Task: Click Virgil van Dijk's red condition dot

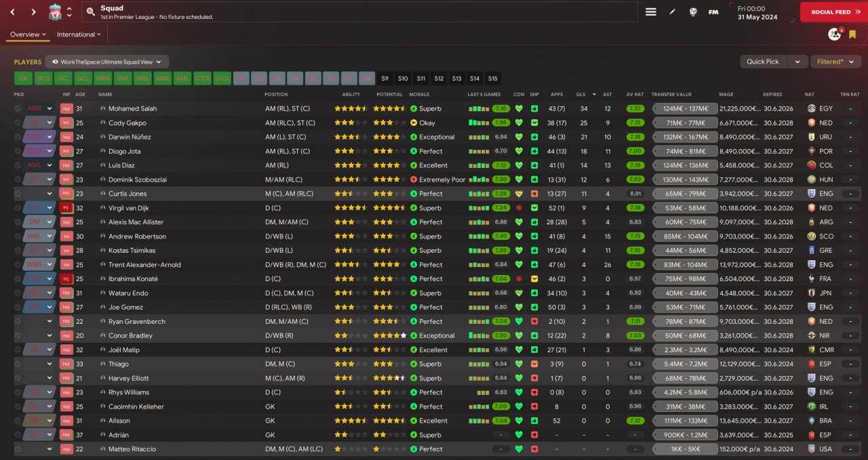Action: [x=519, y=208]
